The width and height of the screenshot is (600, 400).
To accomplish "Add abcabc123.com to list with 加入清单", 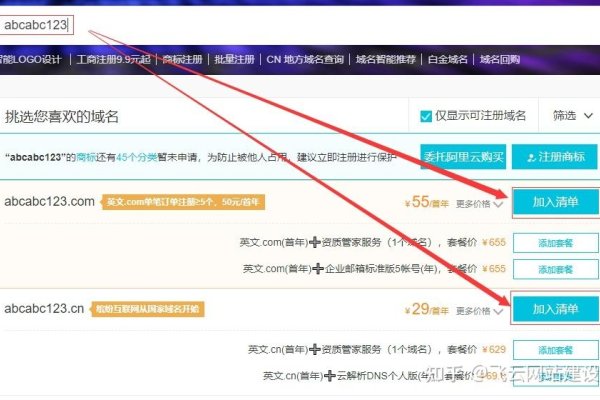I will tap(556, 202).
